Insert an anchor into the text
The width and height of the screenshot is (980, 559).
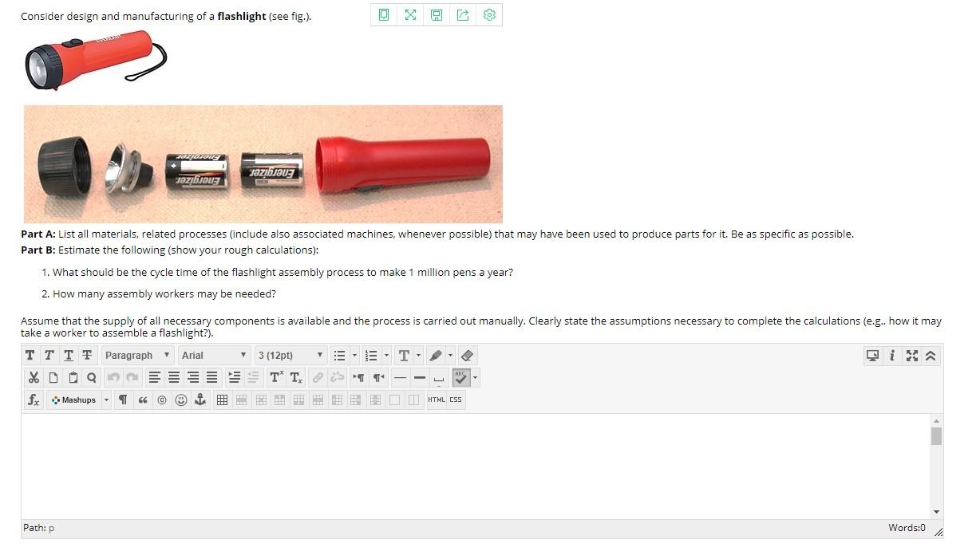[200, 400]
